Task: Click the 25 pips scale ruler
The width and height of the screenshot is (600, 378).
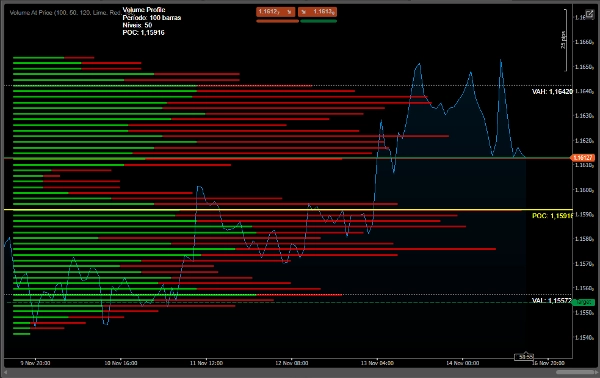Action: (565, 40)
